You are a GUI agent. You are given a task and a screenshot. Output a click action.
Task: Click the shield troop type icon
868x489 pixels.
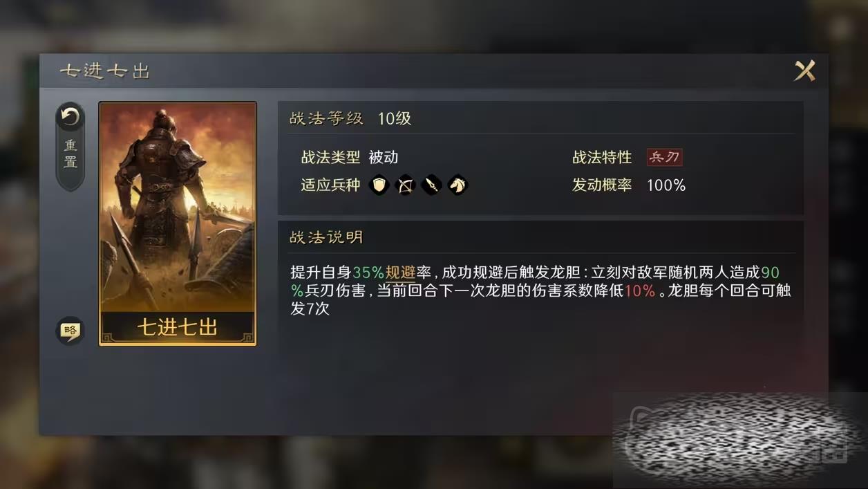pos(379,185)
